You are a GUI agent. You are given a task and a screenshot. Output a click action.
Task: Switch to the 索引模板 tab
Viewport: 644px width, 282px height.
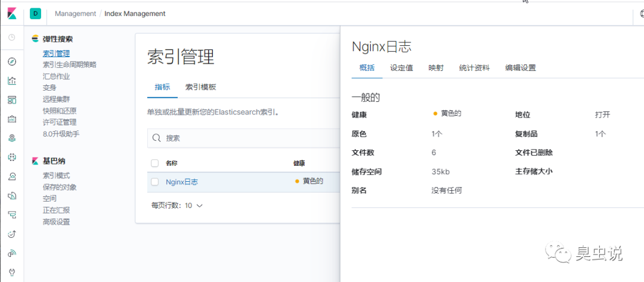(200, 87)
